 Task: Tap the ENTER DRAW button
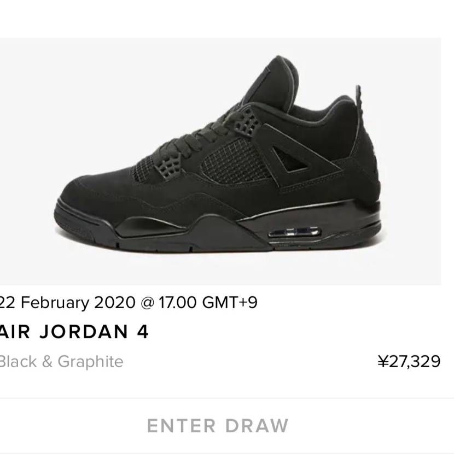coord(218,426)
